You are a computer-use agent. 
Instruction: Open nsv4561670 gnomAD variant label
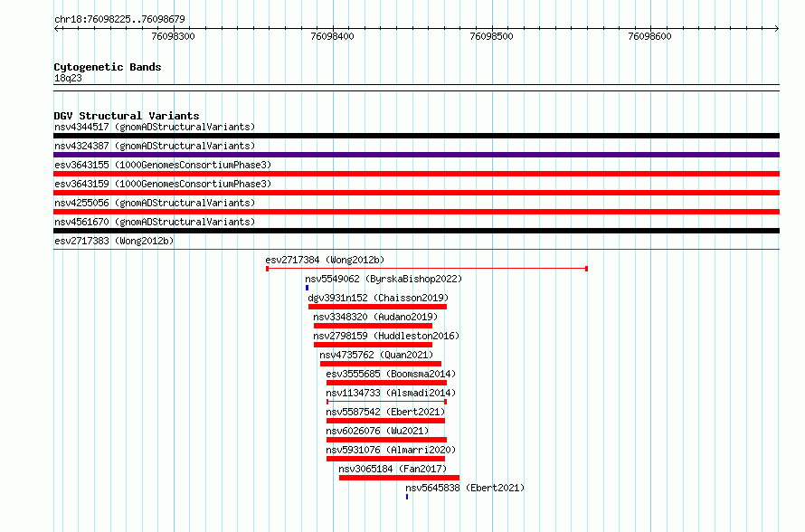(x=155, y=222)
